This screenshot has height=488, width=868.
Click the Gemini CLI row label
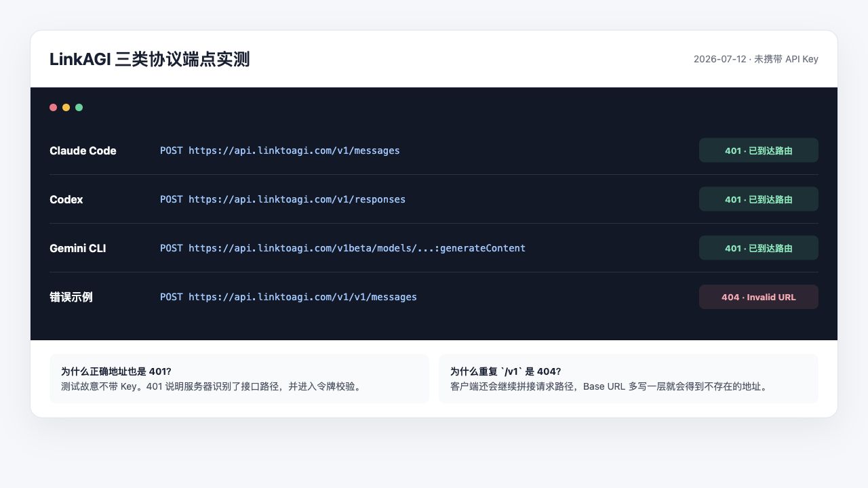coord(78,248)
